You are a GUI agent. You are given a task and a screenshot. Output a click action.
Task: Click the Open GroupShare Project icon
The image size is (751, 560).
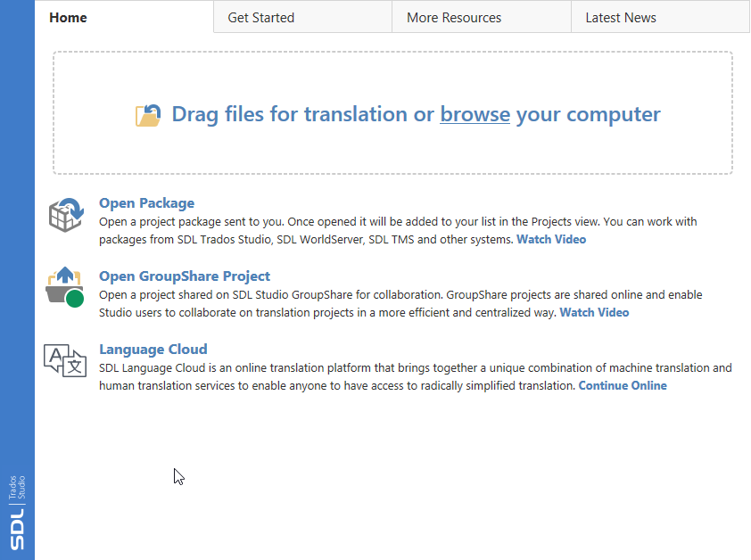tap(65, 287)
